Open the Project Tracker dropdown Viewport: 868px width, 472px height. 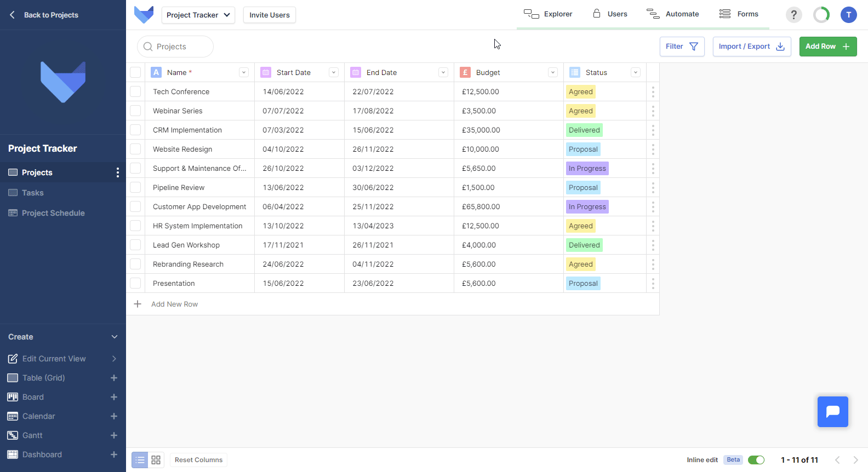[198, 15]
